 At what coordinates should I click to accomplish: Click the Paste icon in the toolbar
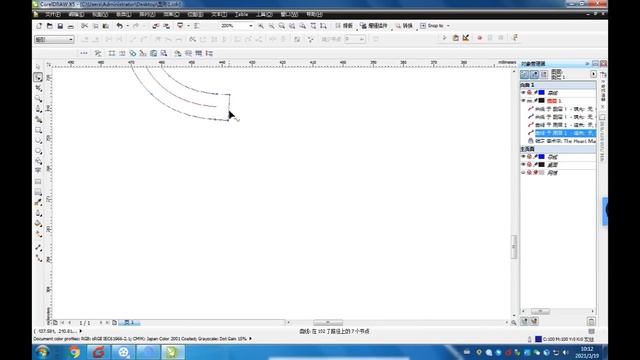tap(105, 26)
